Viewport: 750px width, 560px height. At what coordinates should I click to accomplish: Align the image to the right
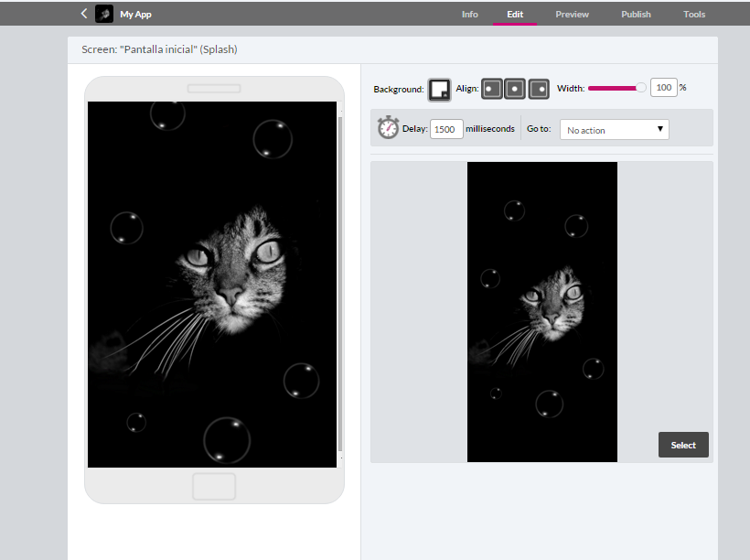pyautogui.click(x=539, y=89)
